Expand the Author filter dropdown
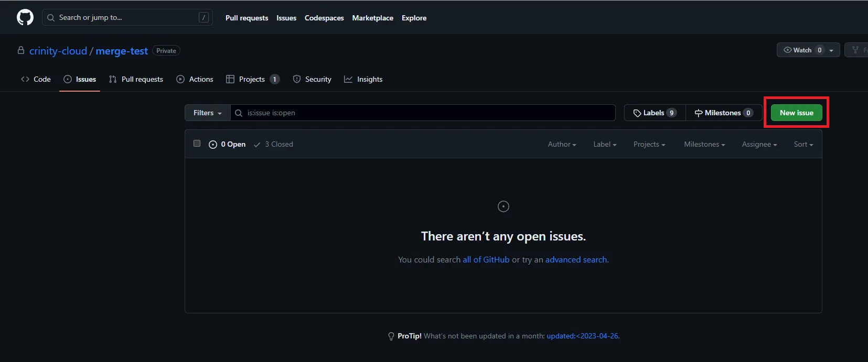Image resolution: width=868 pixels, height=362 pixels. (x=562, y=144)
